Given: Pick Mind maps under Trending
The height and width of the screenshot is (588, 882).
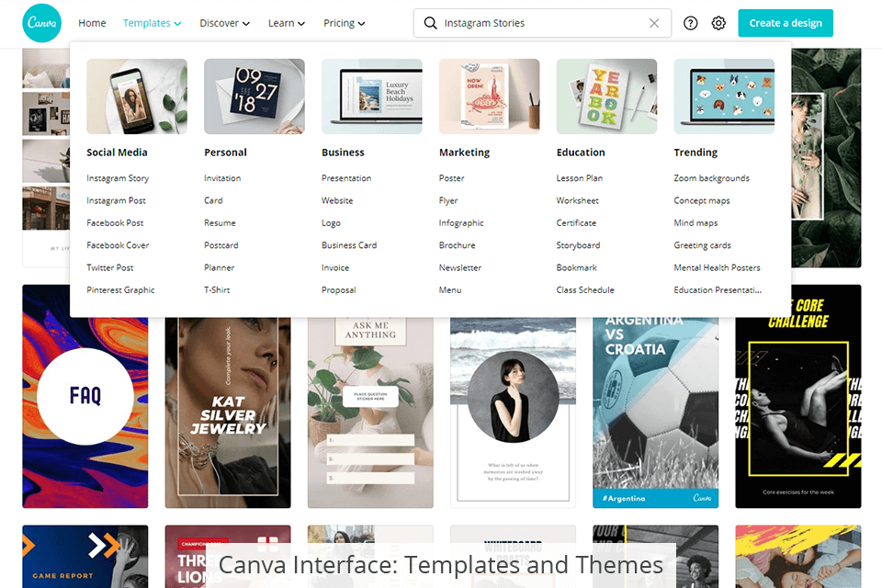Looking at the screenshot, I should (695, 223).
